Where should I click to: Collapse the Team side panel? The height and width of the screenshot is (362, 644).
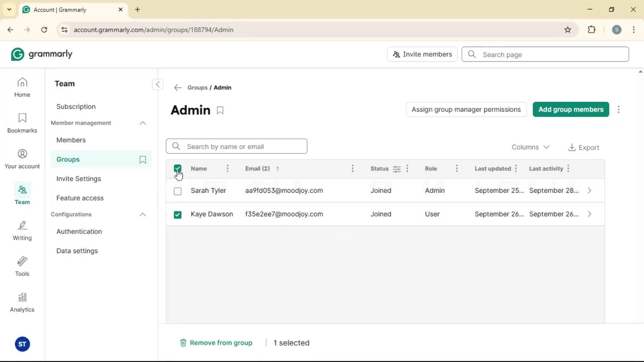[158, 84]
